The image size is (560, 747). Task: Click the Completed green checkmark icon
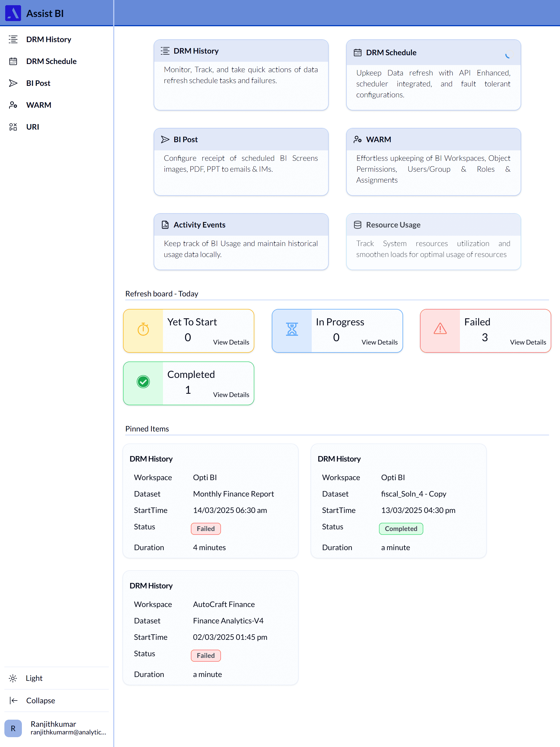143,382
